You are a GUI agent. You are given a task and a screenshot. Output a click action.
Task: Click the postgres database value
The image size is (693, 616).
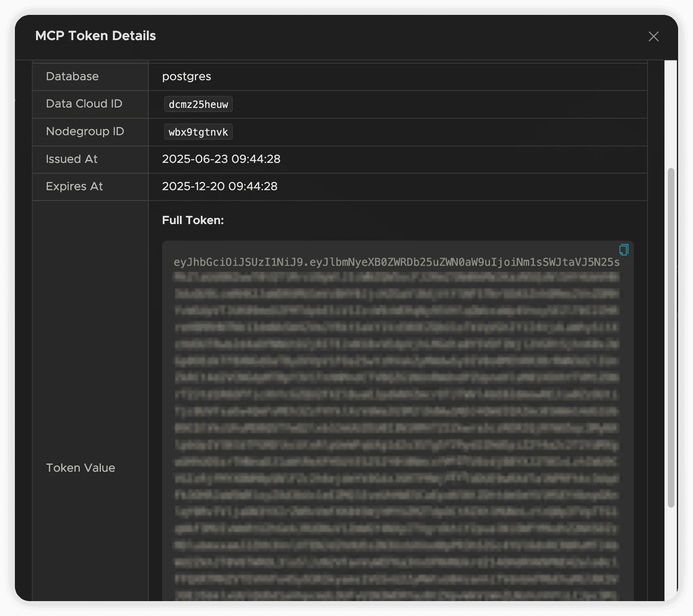(x=186, y=76)
